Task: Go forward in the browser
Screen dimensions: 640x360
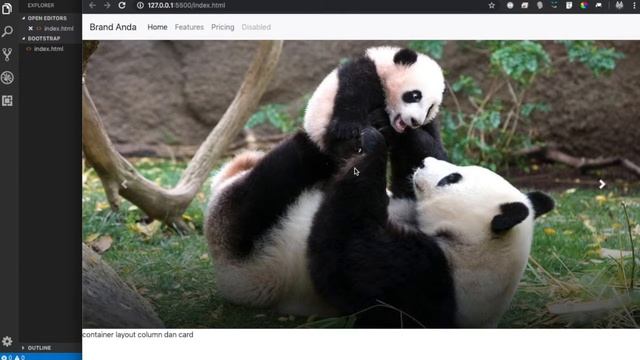Action: tap(107, 5)
